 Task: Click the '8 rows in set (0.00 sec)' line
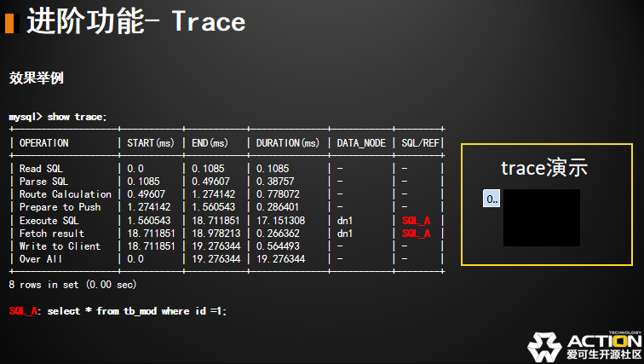pyautogui.click(x=72, y=285)
